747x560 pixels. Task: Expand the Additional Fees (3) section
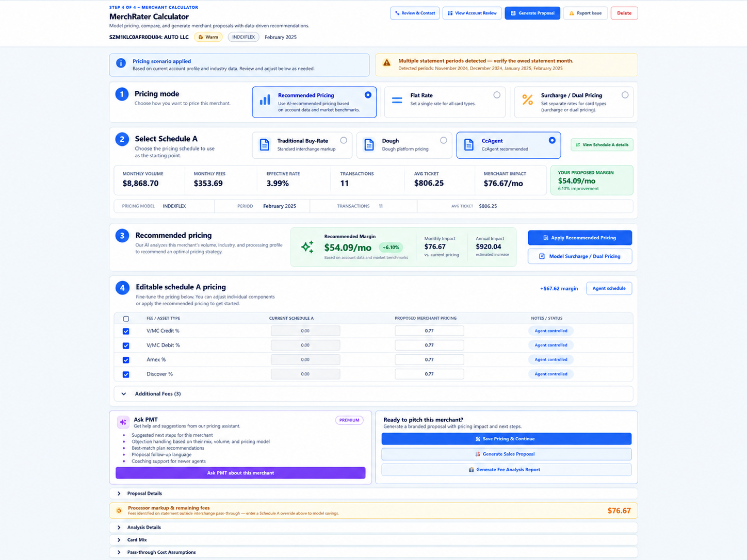point(373,394)
